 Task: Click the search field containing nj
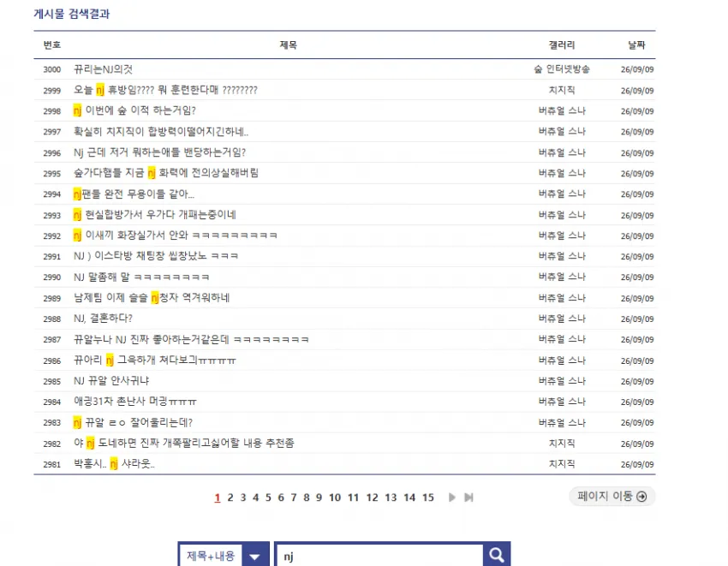[379, 556]
